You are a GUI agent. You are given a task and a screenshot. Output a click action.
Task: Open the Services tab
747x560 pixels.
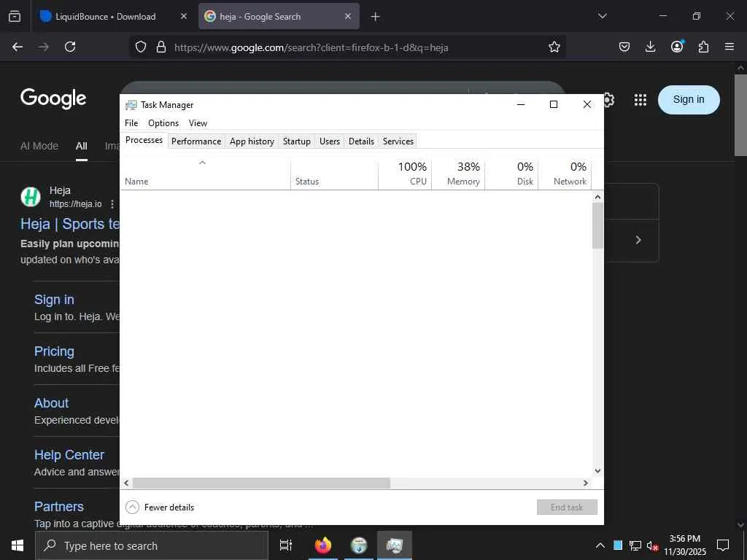tap(398, 141)
